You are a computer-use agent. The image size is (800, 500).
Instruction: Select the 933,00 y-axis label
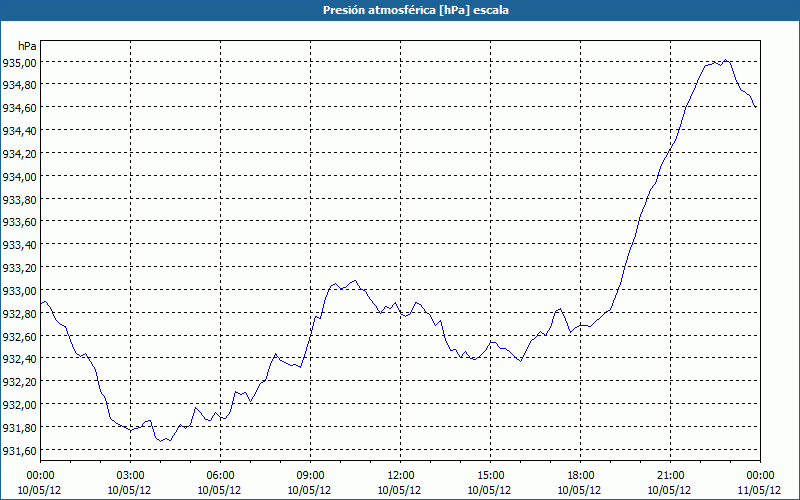point(20,291)
